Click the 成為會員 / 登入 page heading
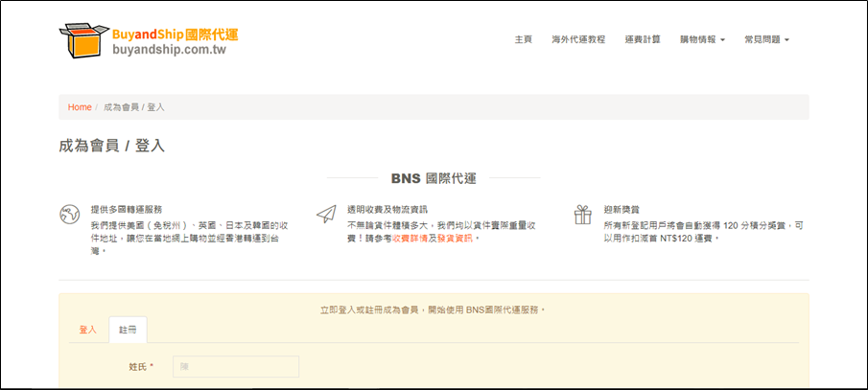868x390 pixels. (112, 146)
